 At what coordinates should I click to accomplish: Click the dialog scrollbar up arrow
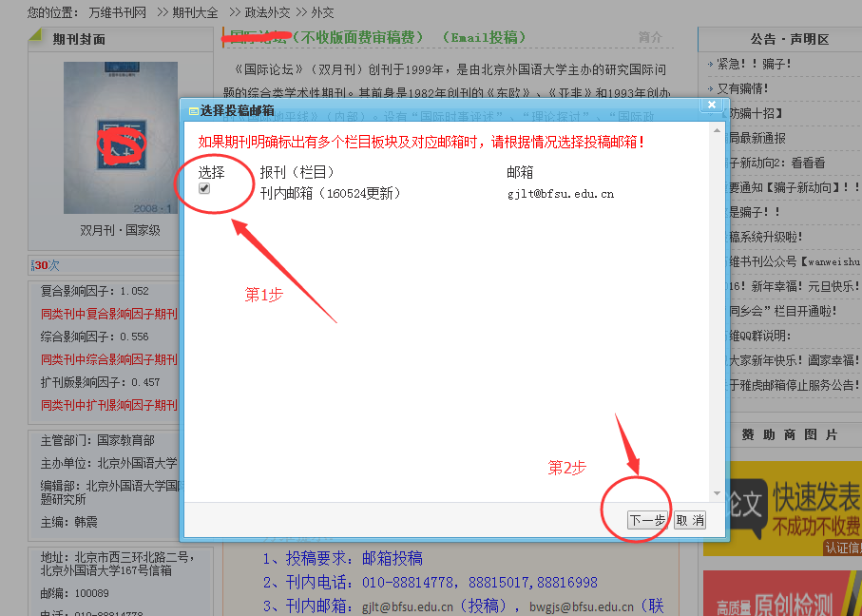pos(717,130)
